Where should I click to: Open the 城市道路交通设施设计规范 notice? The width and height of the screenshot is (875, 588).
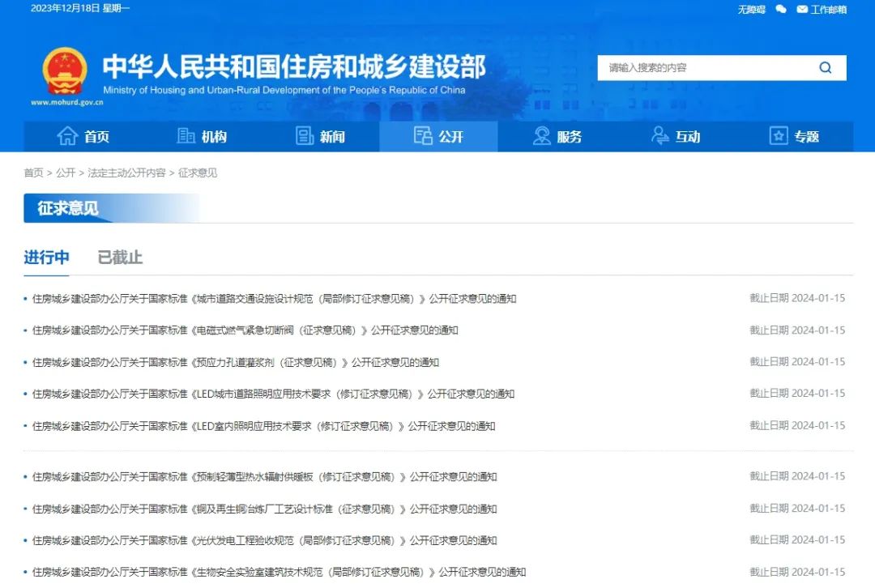click(274, 299)
